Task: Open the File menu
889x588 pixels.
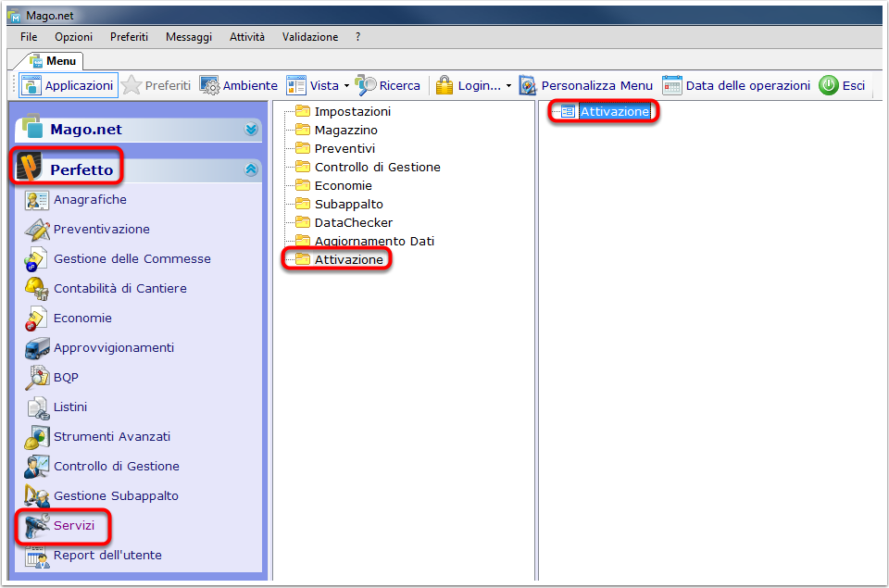Action: pyautogui.click(x=29, y=37)
